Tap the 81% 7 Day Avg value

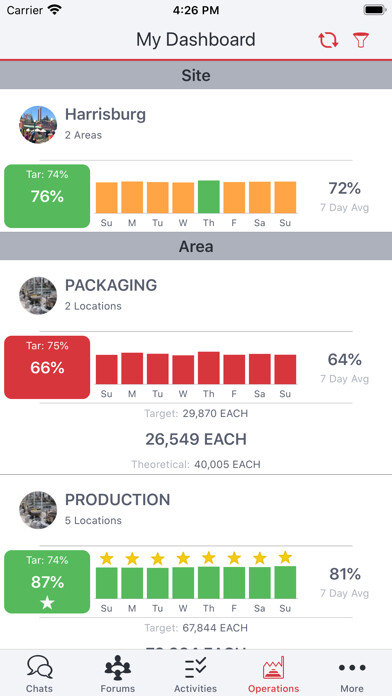click(345, 574)
